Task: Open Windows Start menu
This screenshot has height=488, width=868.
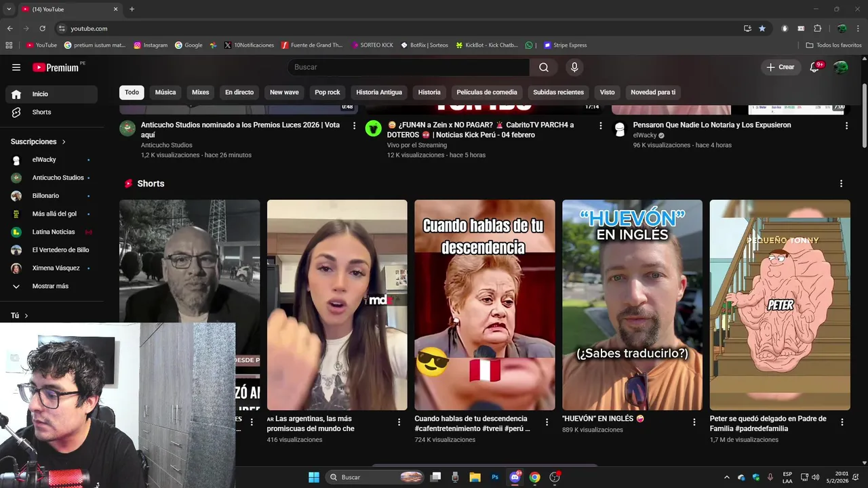Action: [x=314, y=477]
